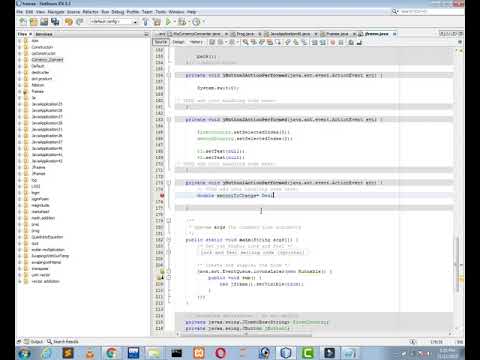This screenshot has height=360, width=480.
Task: Click the Find Selection magnifier icon
Action: pyautogui.click(x=246, y=42)
